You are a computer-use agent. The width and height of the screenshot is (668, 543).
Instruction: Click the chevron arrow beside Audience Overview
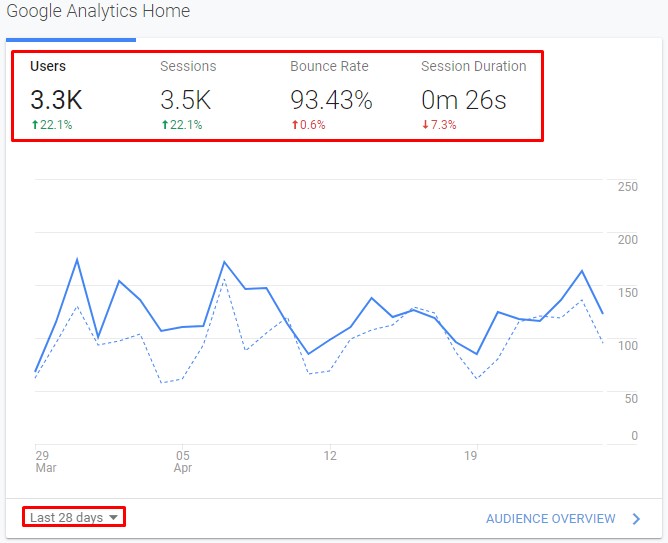[636, 519]
